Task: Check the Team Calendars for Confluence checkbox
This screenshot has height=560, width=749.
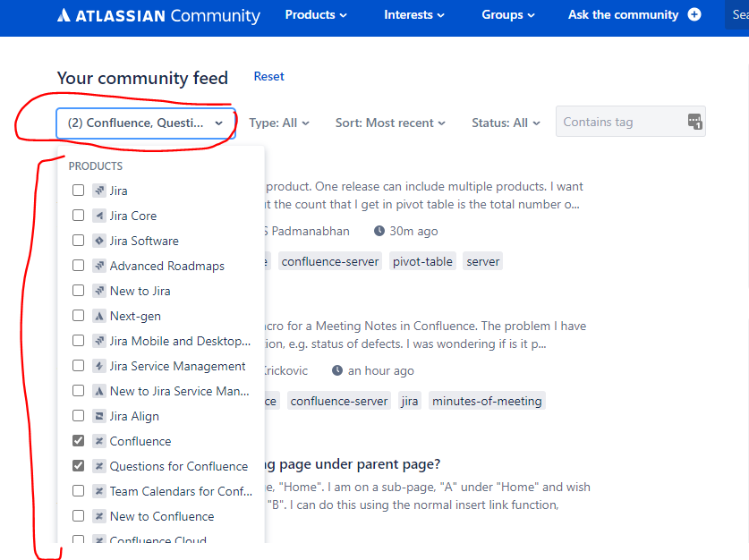Action: pos(79,491)
